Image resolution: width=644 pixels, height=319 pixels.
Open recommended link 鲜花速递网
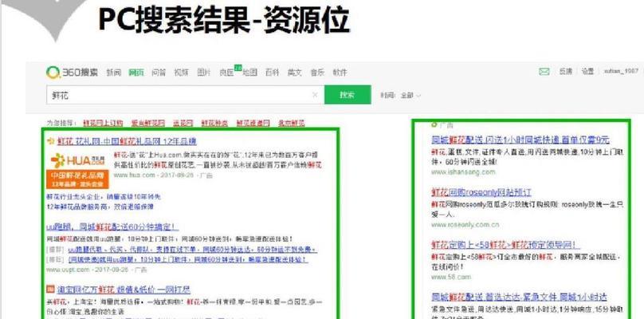pyautogui.click(x=253, y=123)
